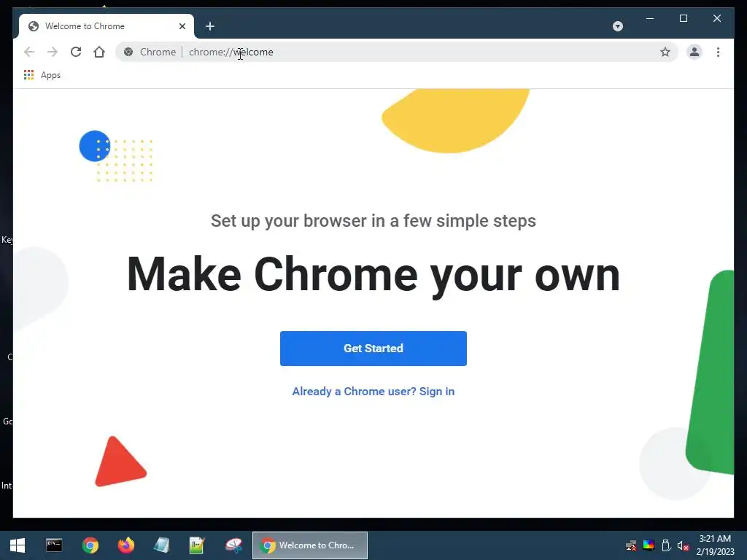The image size is (747, 560).
Task: Click the back navigation arrow
Action: [29, 52]
